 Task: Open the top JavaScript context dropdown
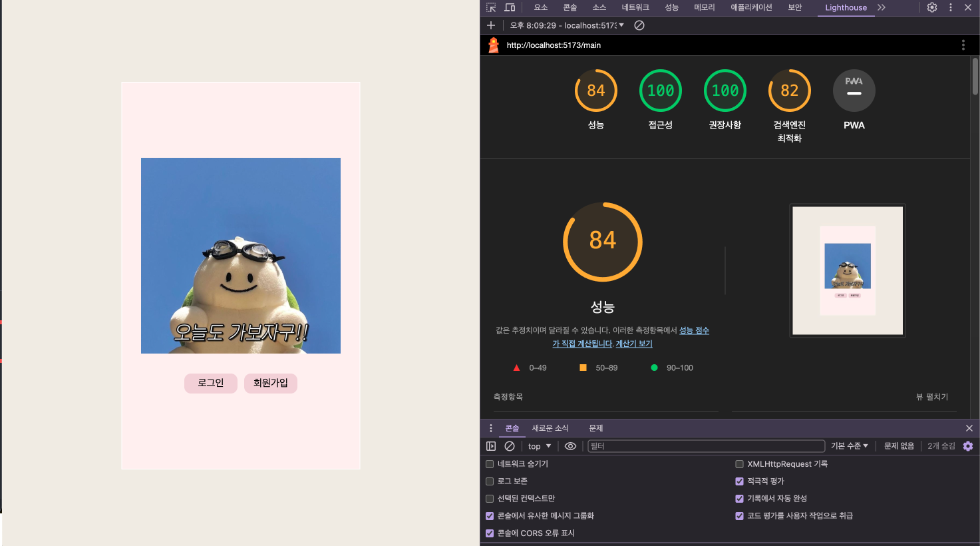click(540, 446)
